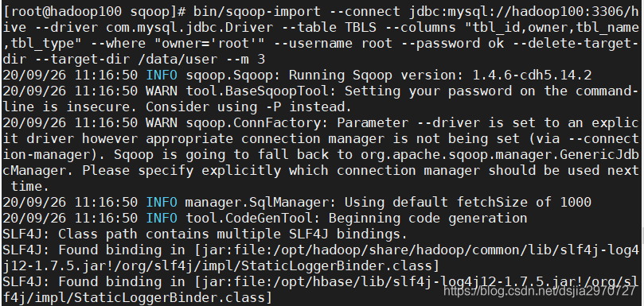Click the INFO tool.CodeGenTool line

point(265,219)
